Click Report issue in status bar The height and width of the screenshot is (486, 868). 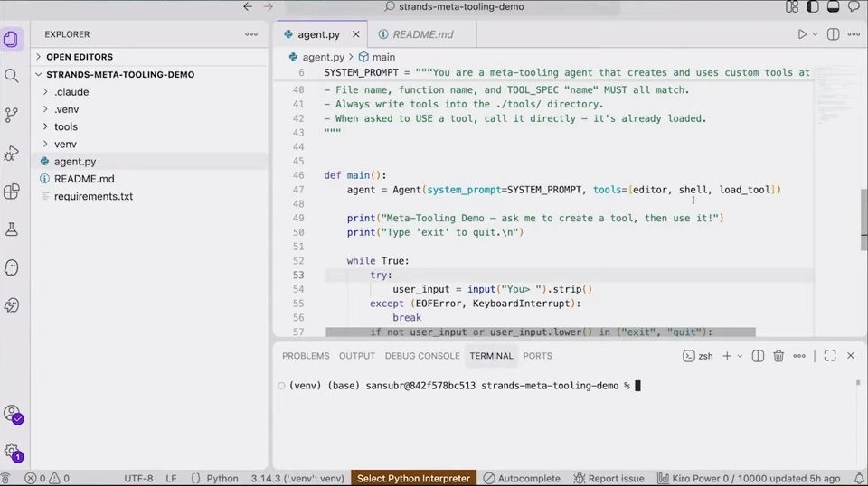(609, 478)
